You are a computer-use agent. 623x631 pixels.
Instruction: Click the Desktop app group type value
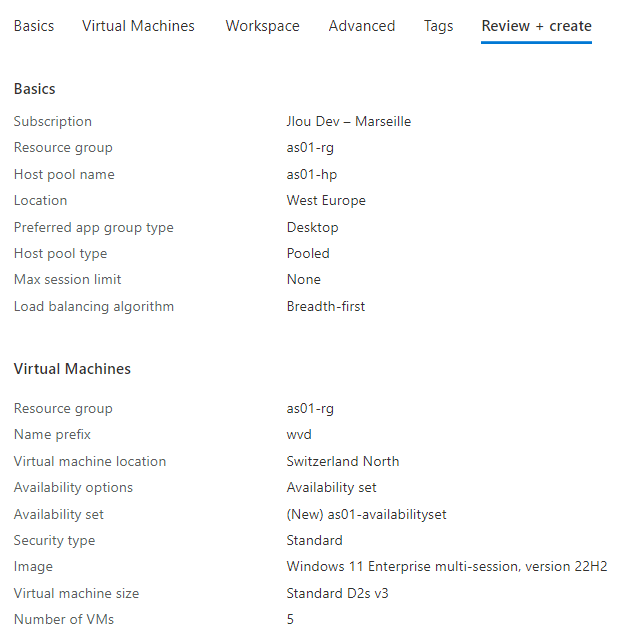312,228
